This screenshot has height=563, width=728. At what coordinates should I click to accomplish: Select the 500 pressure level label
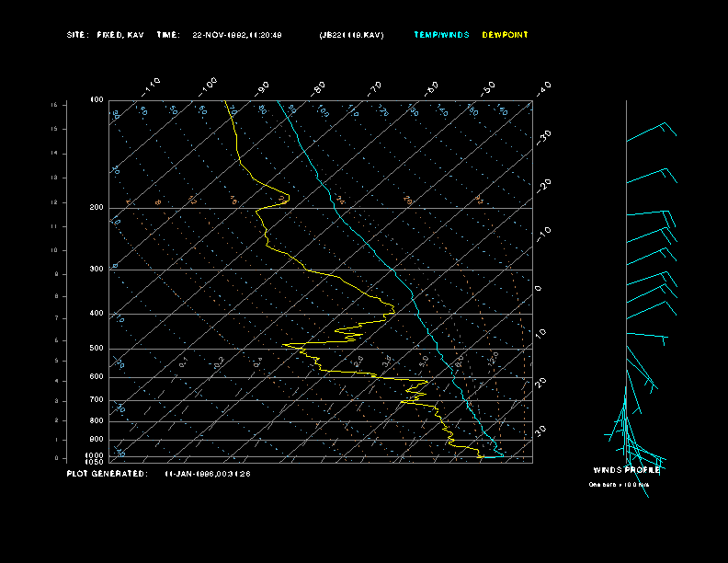[x=97, y=349]
